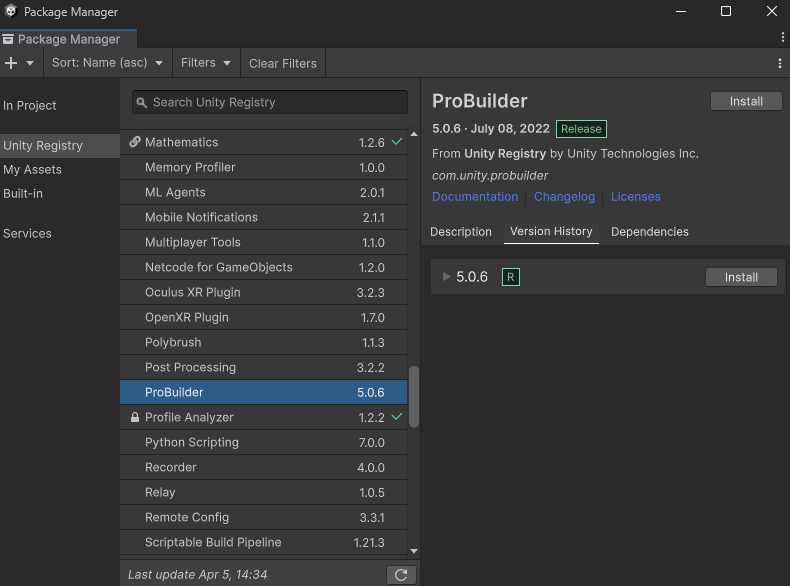The image size is (790, 586).
Task: Switch to the Description tab
Action: click(x=461, y=231)
